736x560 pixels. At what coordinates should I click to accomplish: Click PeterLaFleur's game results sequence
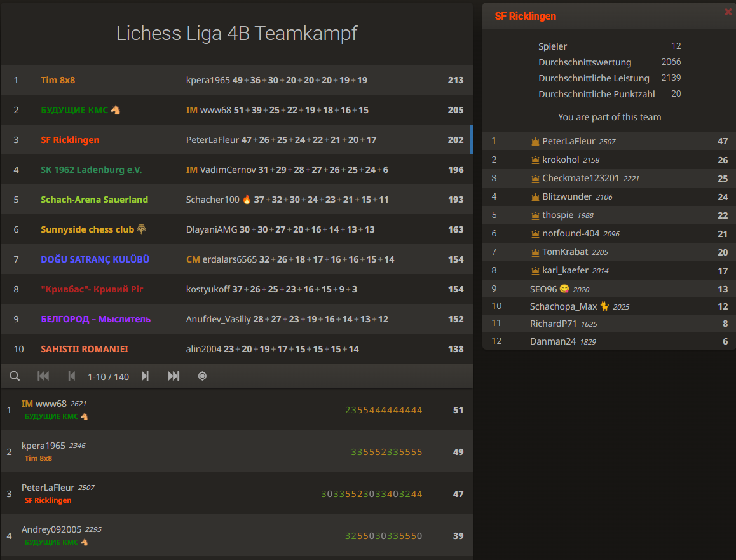click(x=371, y=493)
